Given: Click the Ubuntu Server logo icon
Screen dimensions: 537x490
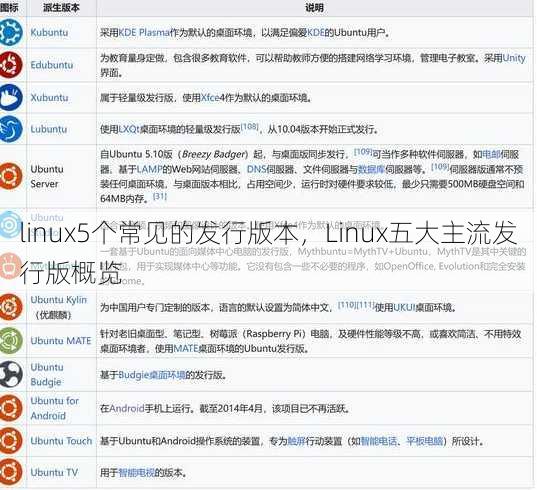Looking at the screenshot, I should pos(11,176).
